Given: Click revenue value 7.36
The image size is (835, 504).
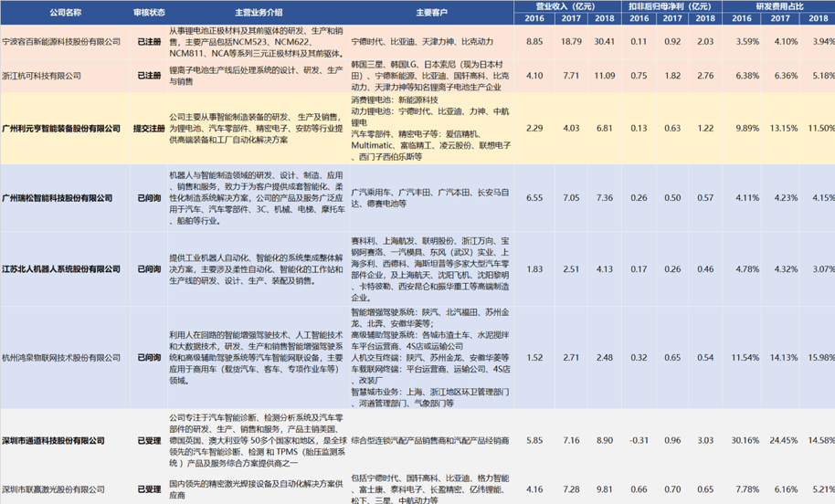Looking at the screenshot, I should (x=605, y=198).
